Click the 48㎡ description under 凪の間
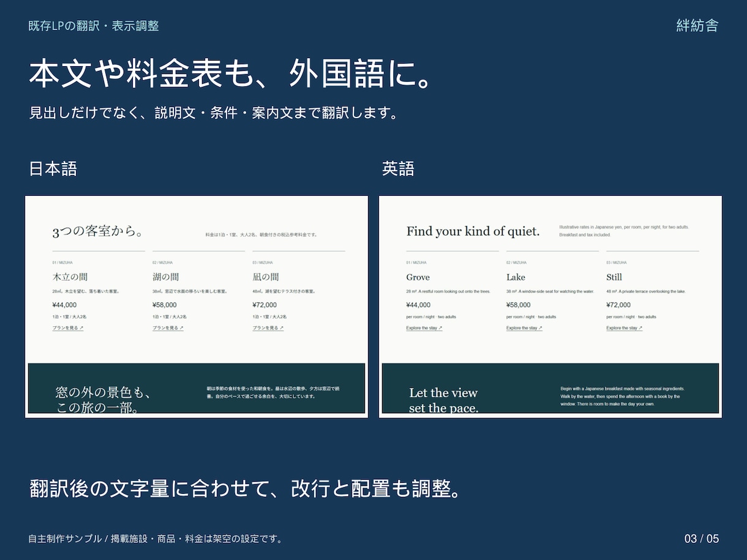The height and width of the screenshot is (560, 747). click(284, 291)
